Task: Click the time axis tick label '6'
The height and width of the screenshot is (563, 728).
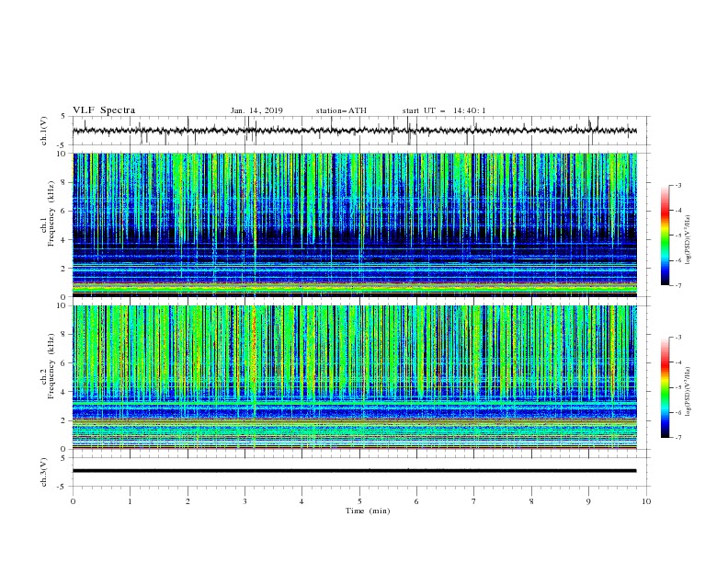Action: click(x=417, y=501)
